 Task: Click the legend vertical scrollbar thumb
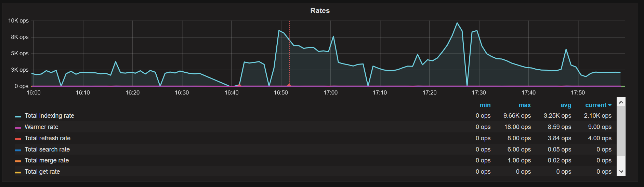click(x=621, y=131)
